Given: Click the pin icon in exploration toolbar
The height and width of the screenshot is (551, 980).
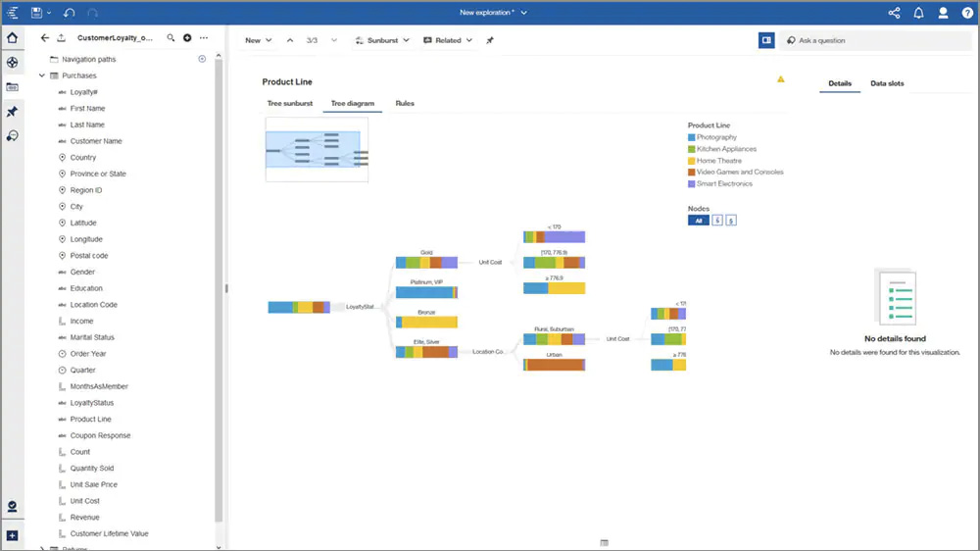Looking at the screenshot, I should coord(490,40).
